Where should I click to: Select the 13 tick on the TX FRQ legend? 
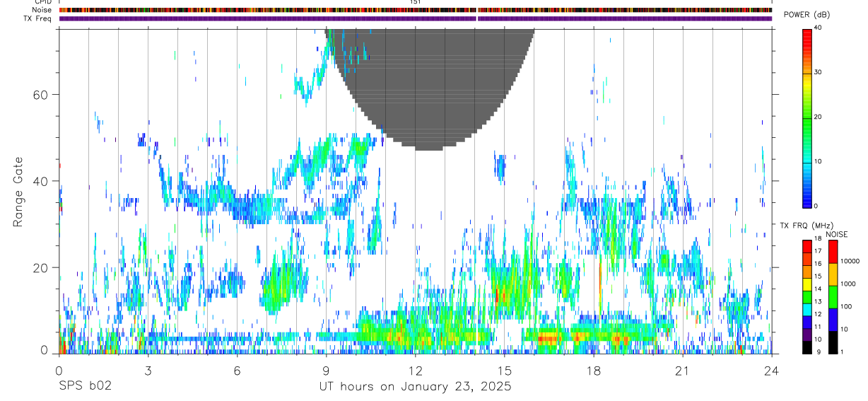(x=818, y=302)
